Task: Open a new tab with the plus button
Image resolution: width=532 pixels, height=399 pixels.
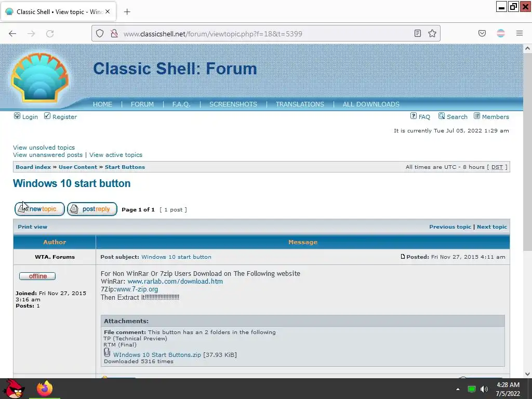Action: (127, 12)
